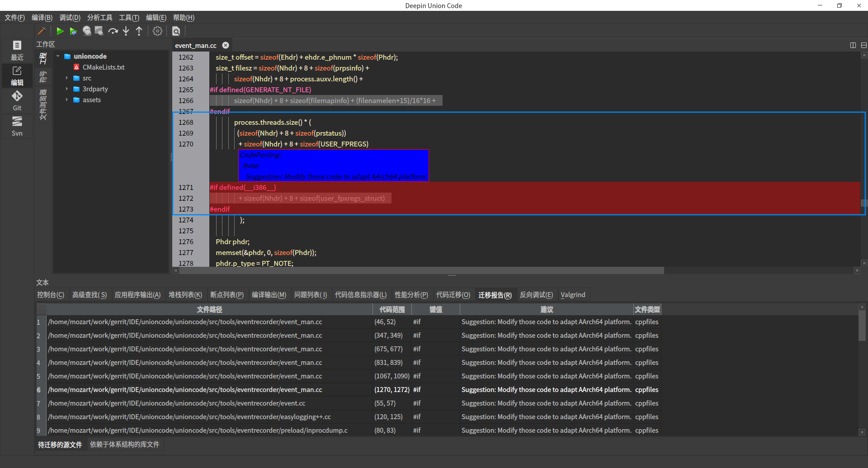868x468 pixels.
Task: Click the 代码范围 column header
Action: point(392,310)
